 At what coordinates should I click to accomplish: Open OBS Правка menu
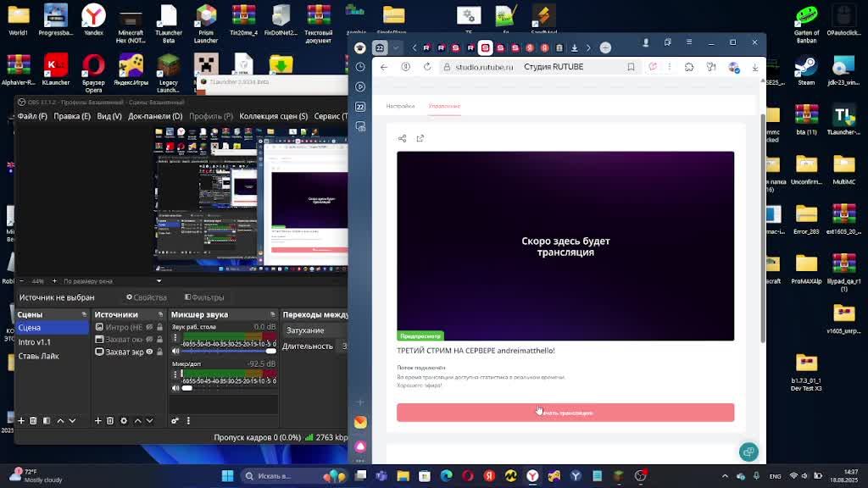click(x=72, y=116)
